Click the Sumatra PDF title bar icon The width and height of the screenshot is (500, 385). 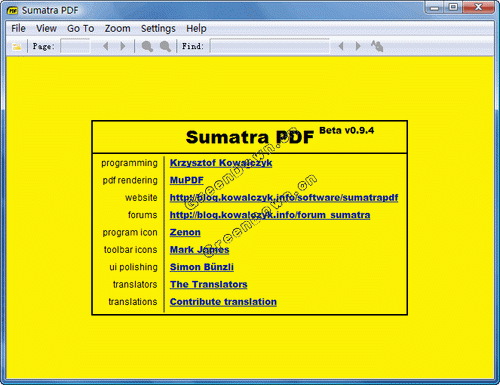coord(12,11)
